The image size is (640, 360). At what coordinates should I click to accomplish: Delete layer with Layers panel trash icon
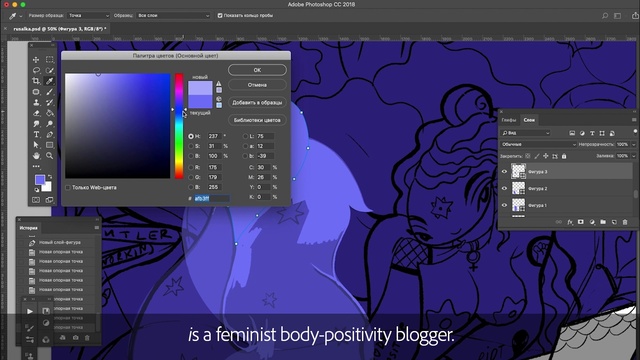[625, 222]
